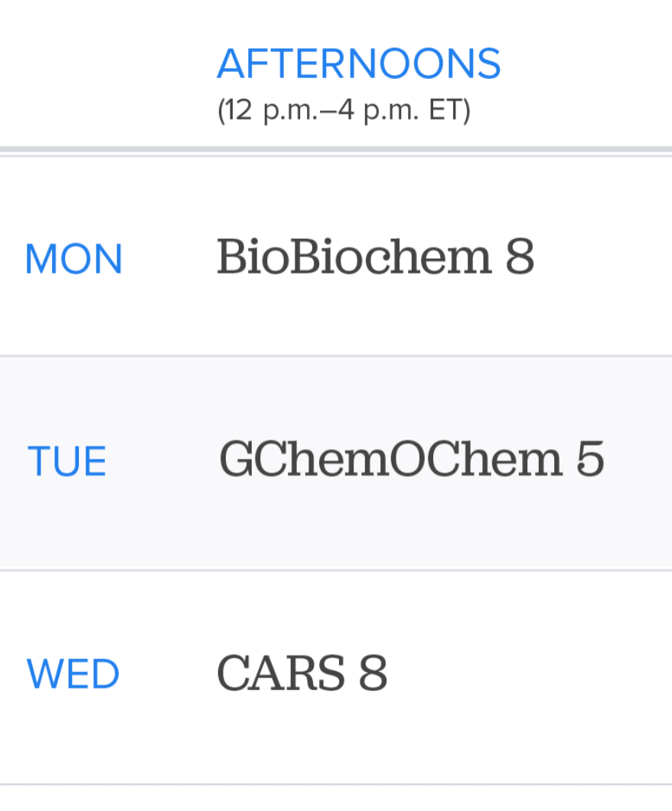Click the number 8 after BioBiochem
The width and height of the screenshot is (672, 811).
[519, 257]
